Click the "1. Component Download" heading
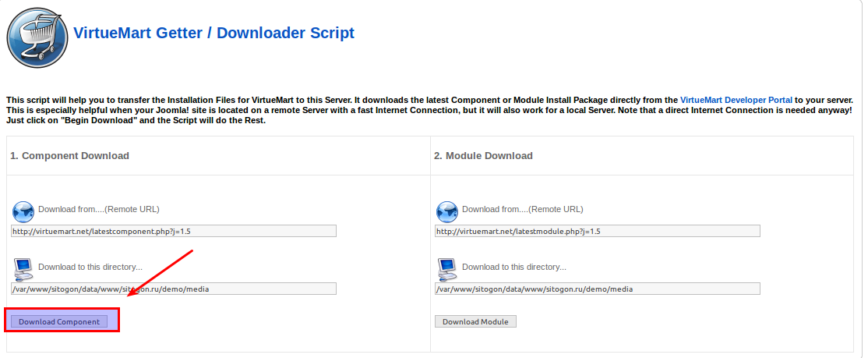This screenshot has height=358, width=868. (70, 156)
